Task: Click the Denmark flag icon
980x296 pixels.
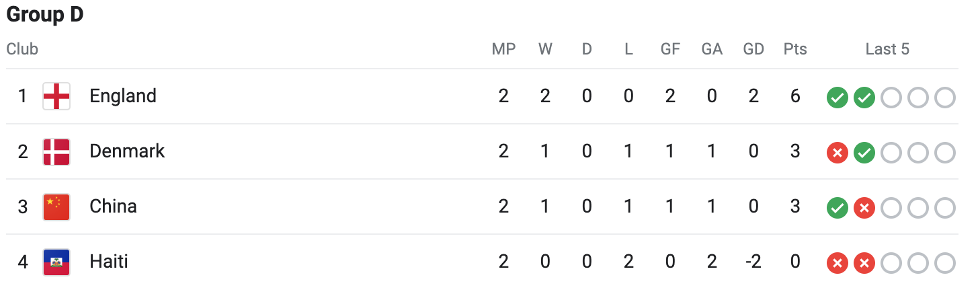Action: [56, 151]
